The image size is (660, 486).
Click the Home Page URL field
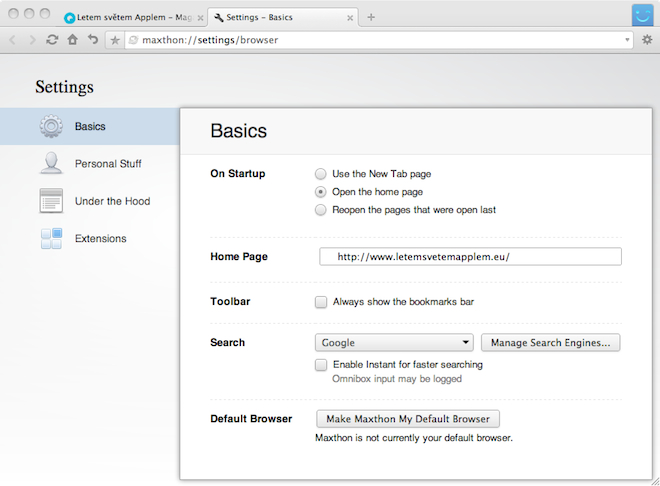(470, 257)
